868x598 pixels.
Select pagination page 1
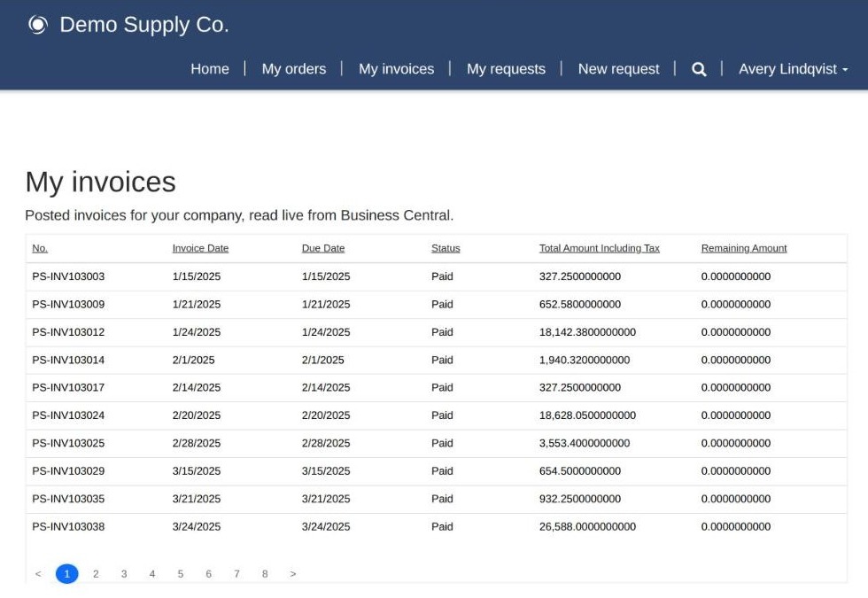(67, 574)
